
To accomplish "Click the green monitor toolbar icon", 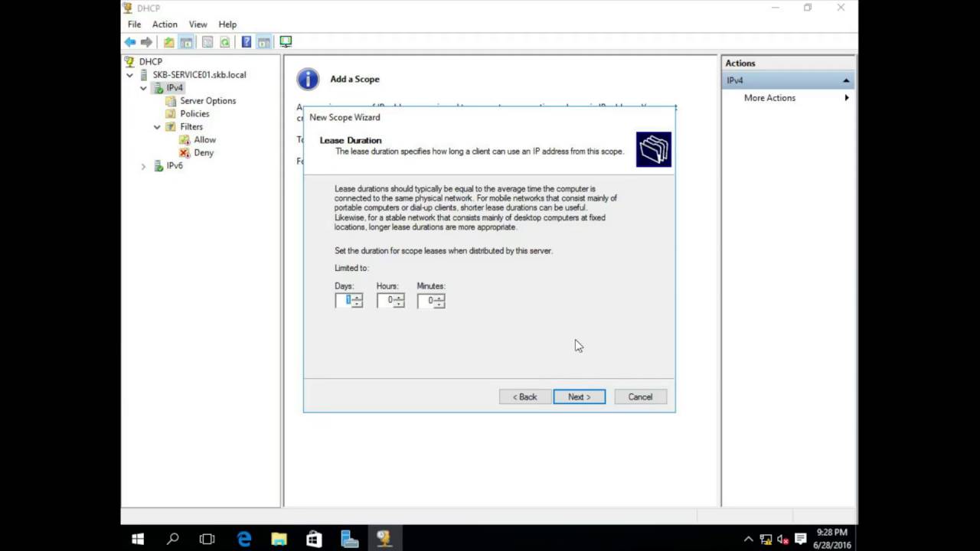I will tap(286, 42).
